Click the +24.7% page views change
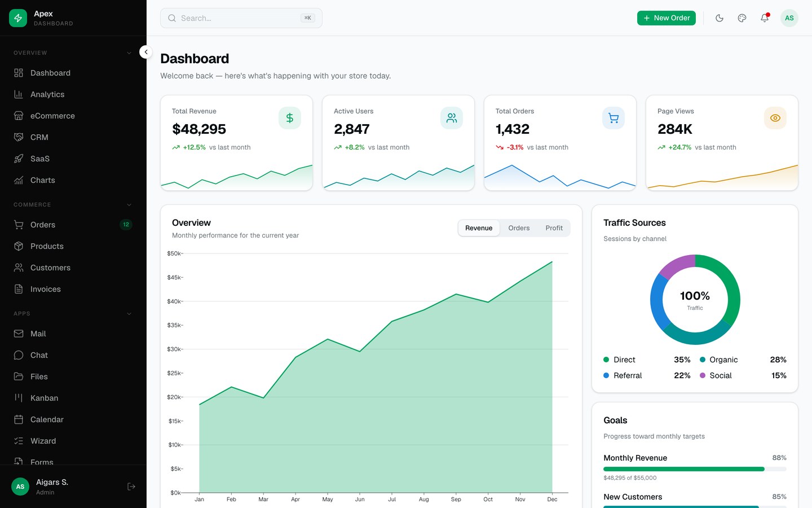812x508 pixels. coord(680,147)
